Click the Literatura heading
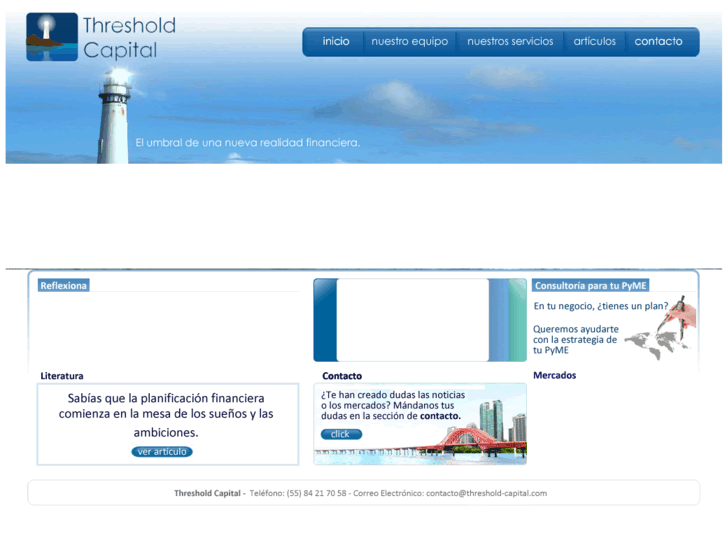 62,376
